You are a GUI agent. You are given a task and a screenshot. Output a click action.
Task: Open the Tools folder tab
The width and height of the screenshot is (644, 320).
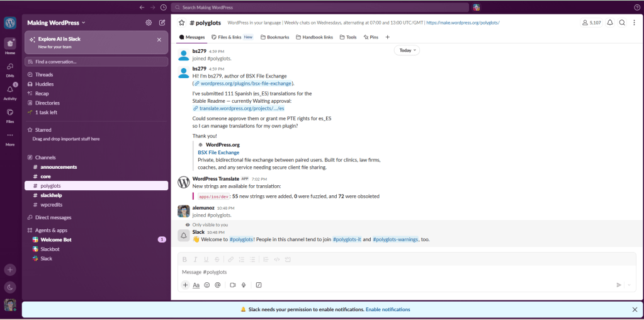(348, 37)
